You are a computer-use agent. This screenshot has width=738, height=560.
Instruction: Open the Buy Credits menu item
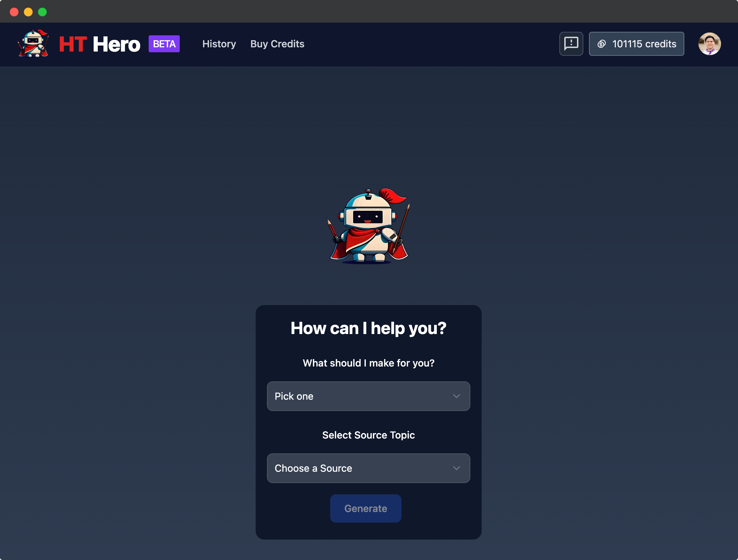[277, 43]
